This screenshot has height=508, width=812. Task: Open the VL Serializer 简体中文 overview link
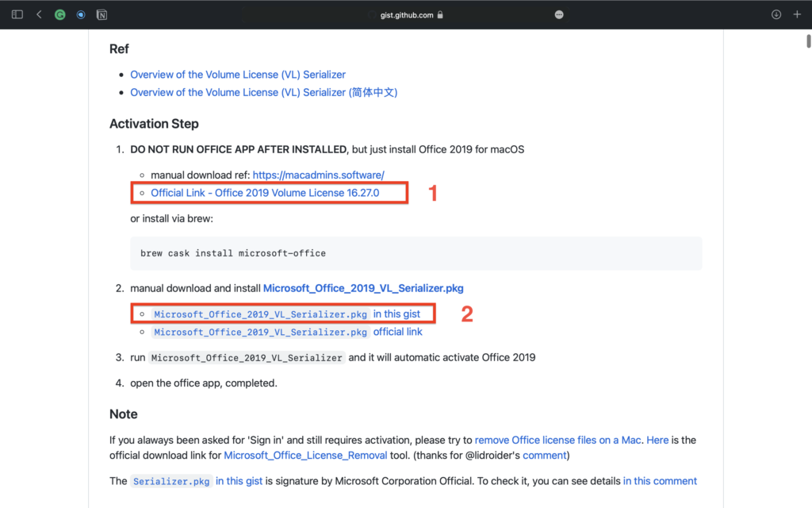coord(263,92)
